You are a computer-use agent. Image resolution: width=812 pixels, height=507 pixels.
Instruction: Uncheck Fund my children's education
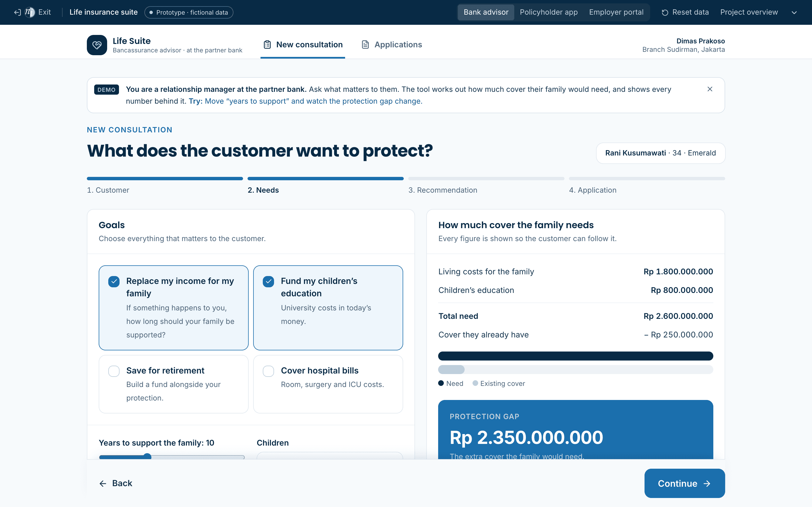[x=268, y=281]
